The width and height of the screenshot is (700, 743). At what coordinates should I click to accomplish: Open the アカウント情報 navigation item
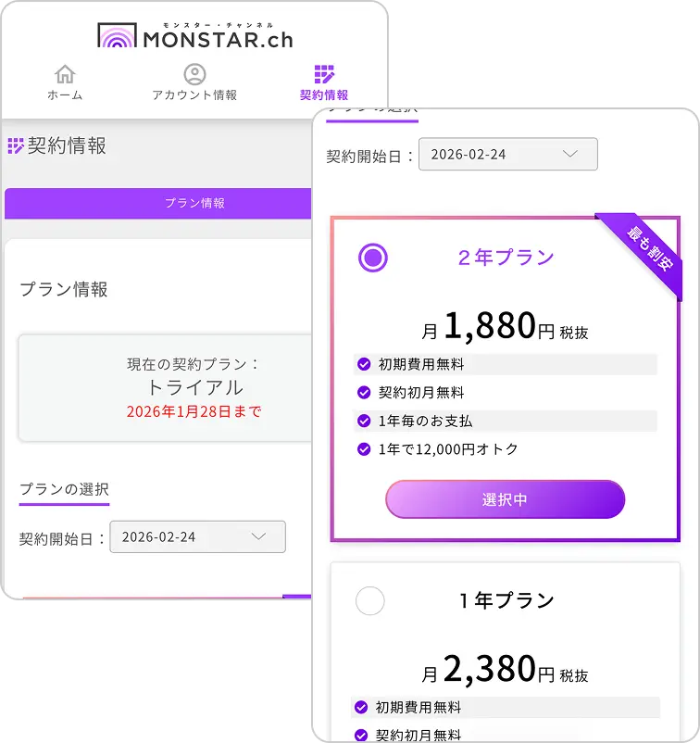pyautogui.click(x=194, y=95)
